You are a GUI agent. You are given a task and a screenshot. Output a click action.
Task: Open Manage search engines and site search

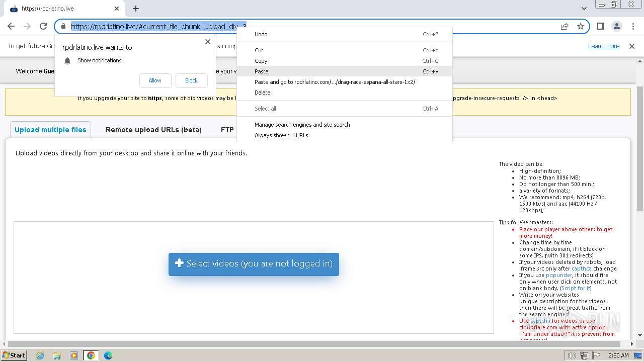pos(345,125)
